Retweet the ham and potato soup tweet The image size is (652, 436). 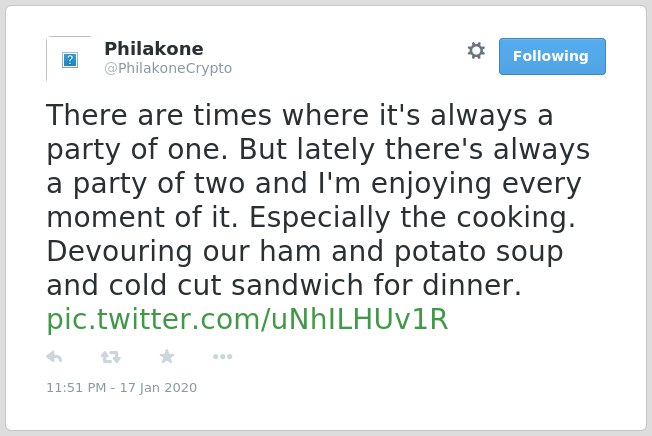[x=111, y=357]
